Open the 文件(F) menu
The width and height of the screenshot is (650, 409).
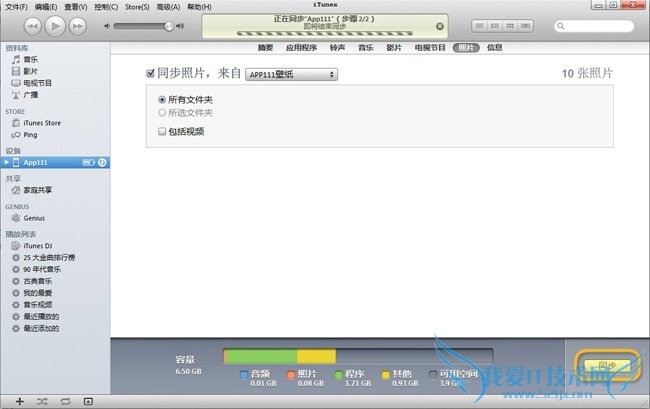16,7
